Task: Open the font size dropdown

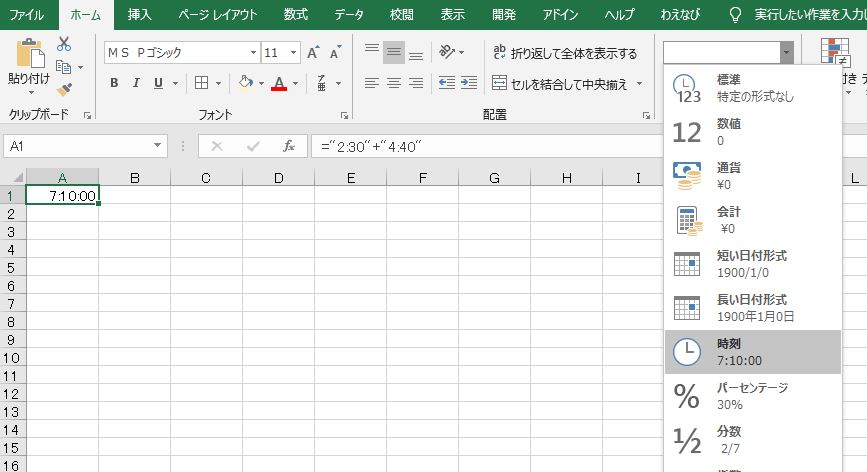Action: [x=294, y=53]
